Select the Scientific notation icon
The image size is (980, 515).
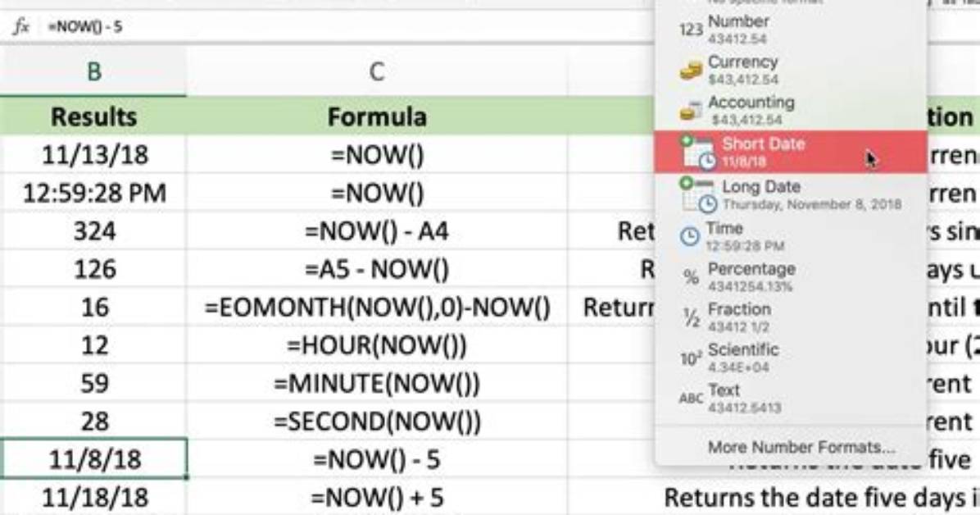click(691, 358)
